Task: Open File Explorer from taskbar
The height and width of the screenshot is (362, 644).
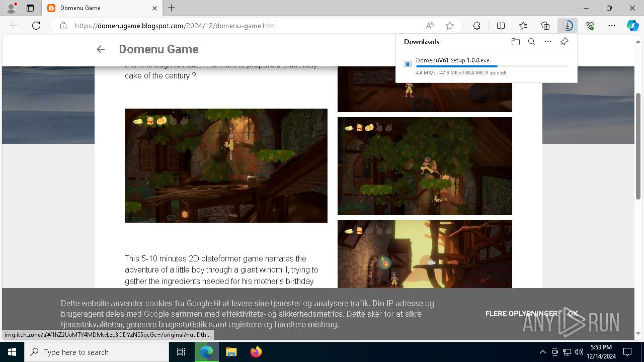Action: 231,352
